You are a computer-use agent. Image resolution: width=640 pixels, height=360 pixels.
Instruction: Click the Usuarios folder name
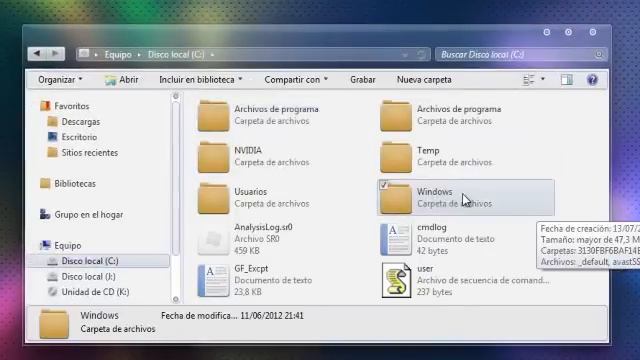[x=251, y=191]
